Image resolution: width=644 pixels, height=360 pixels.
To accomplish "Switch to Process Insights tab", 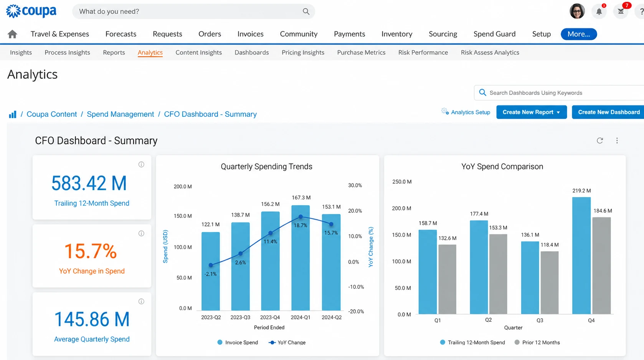I will point(67,53).
